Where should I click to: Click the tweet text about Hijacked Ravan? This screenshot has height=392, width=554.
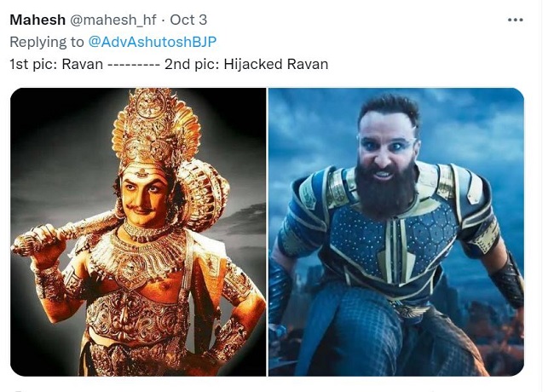tap(169, 64)
